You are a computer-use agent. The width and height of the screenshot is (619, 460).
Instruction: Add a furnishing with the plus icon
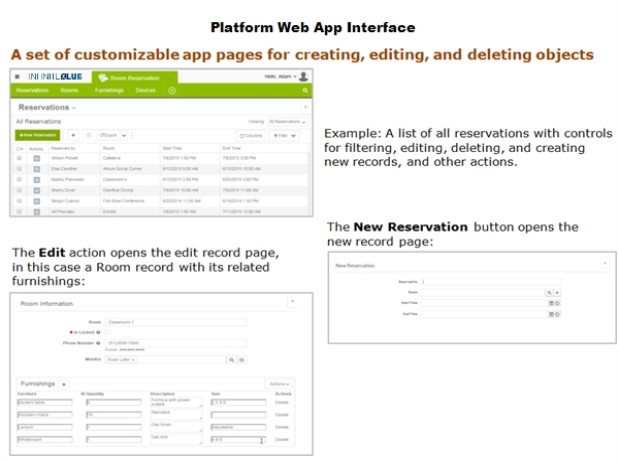(x=64, y=382)
